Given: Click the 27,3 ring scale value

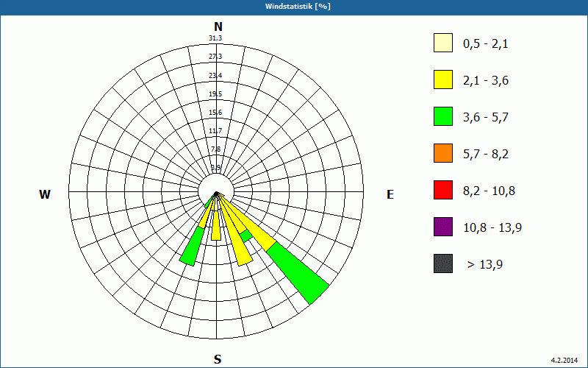Looking at the screenshot, I should (x=215, y=57).
